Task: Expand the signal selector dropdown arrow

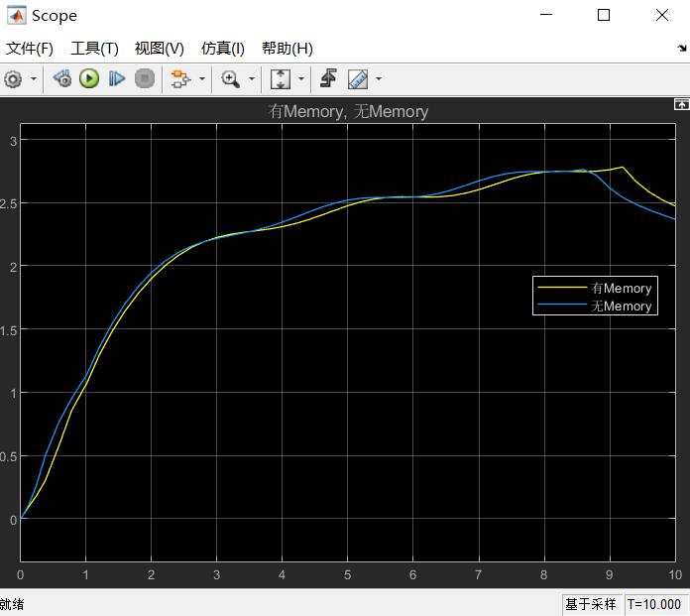Action: point(202,79)
